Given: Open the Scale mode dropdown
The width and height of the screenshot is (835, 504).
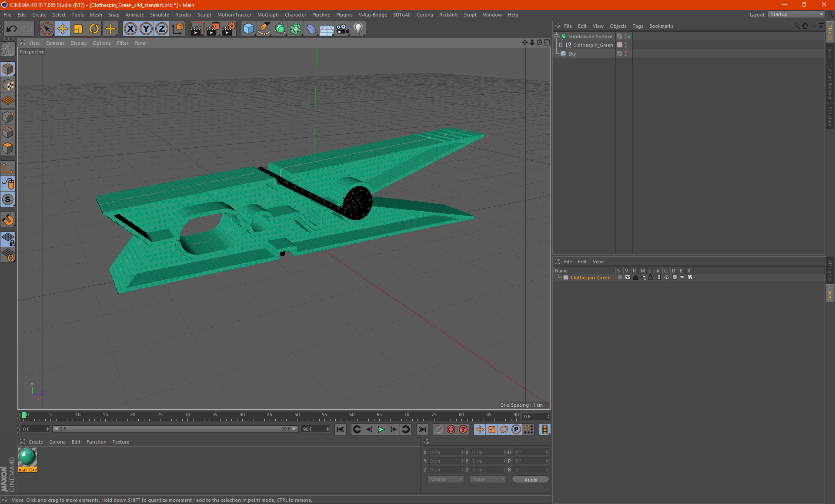Looking at the screenshot, I should [488, 479].
